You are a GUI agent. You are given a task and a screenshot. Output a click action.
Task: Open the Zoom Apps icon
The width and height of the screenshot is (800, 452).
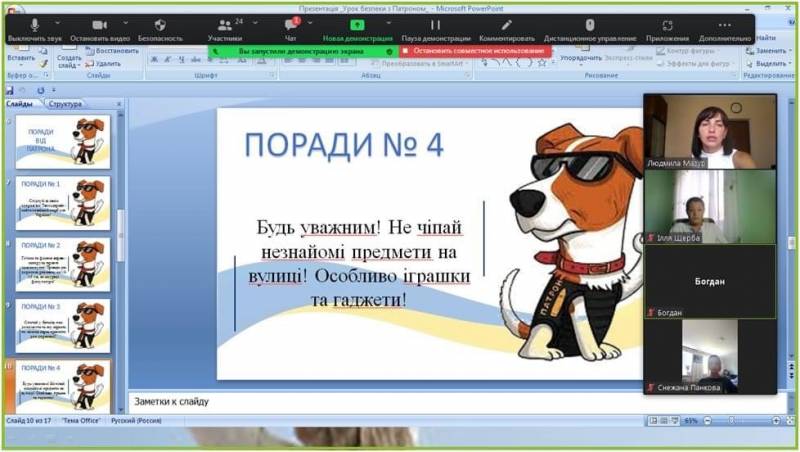667,25
